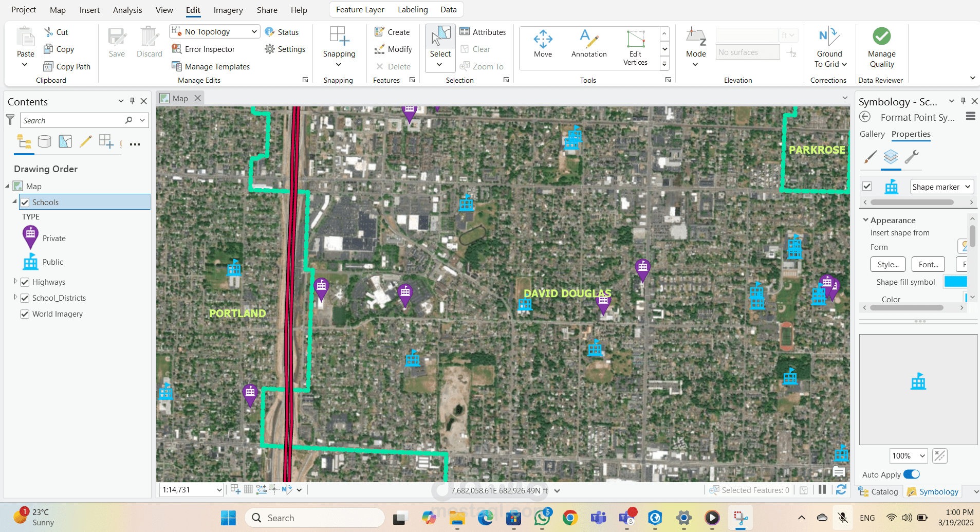The height and width of the screenshot is (532, 980).
Task: Choose the Edit Vertices tool
Action: point(636,47)
